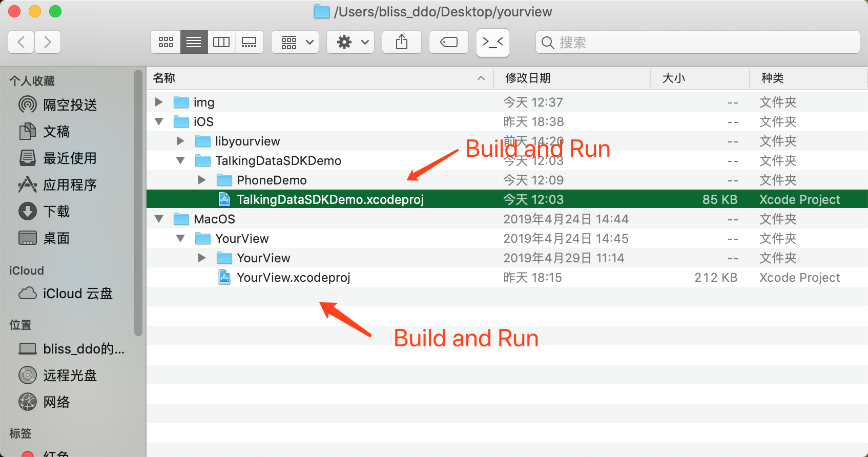Screen dimensions: 868x457
Task: Click the sidebar vertical scrollbar
Action: (138, 203)
